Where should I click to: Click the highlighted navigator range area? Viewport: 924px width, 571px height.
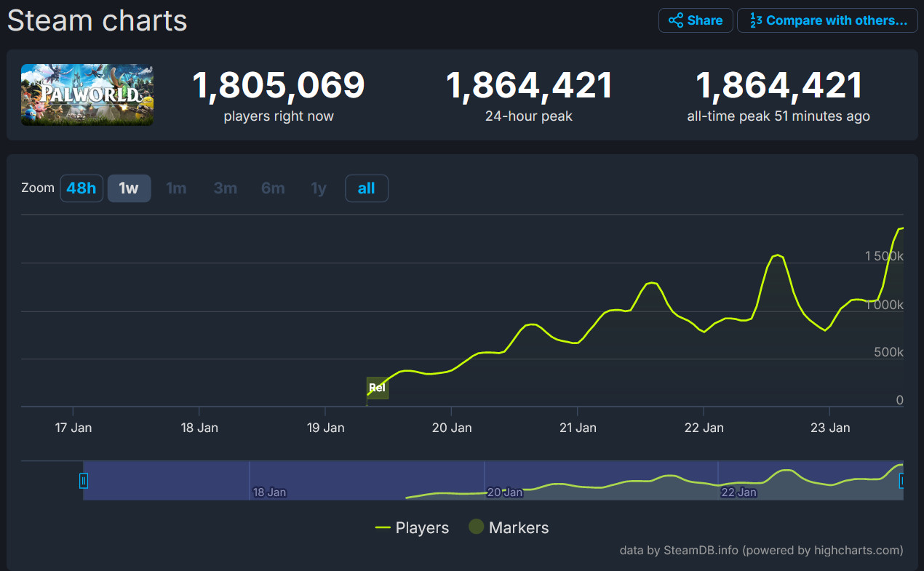pos(493,480)
